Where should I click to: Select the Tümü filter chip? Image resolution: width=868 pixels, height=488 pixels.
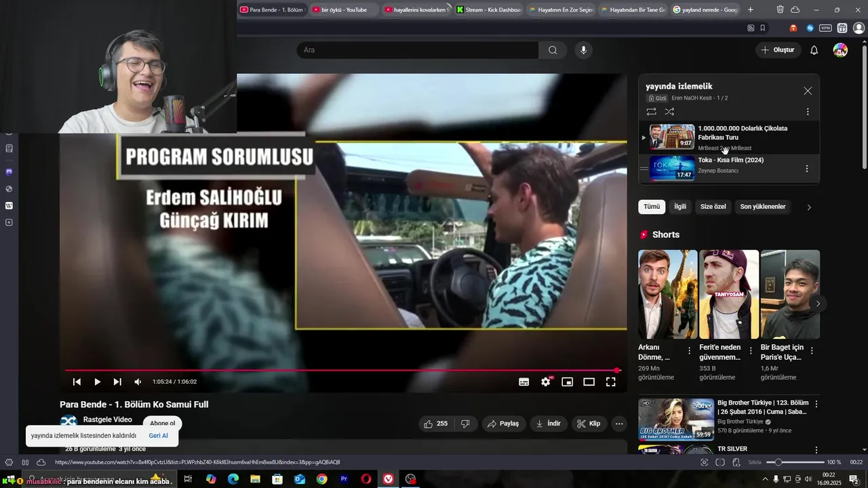click(652, 207)
